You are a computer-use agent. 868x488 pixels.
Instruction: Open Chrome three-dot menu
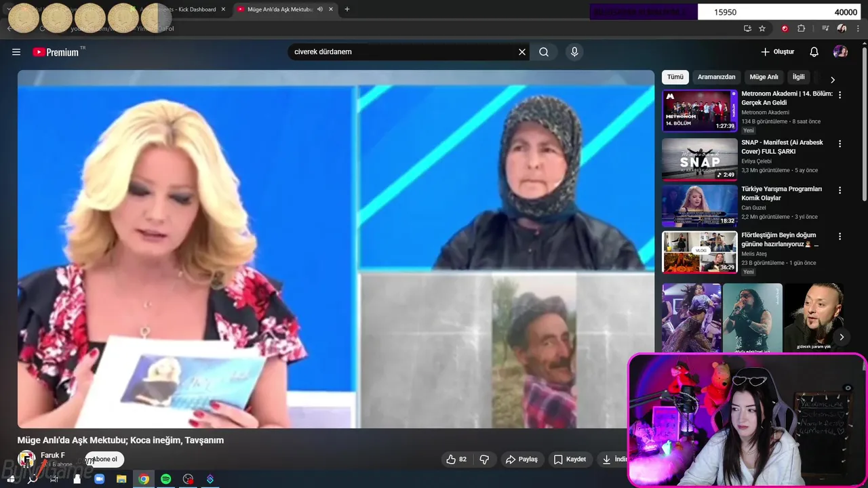pyautogui.click(x=859, y=28)
